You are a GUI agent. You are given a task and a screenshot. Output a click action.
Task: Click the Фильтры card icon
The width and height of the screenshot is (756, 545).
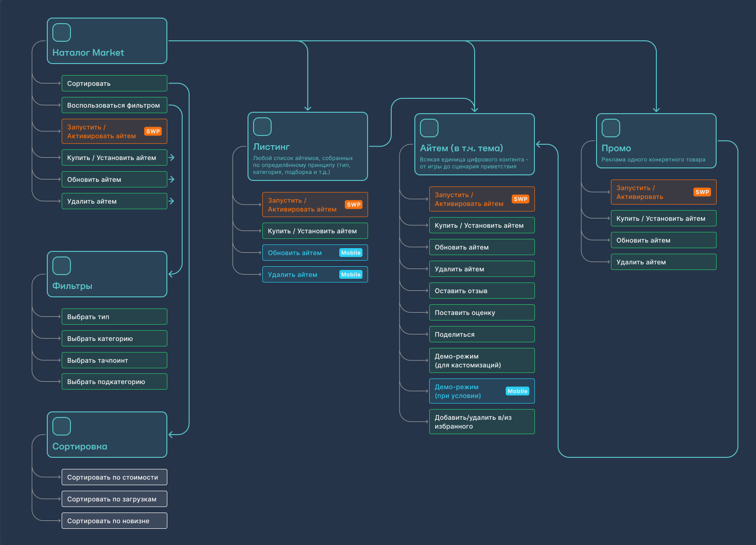(x=61, y=265)
